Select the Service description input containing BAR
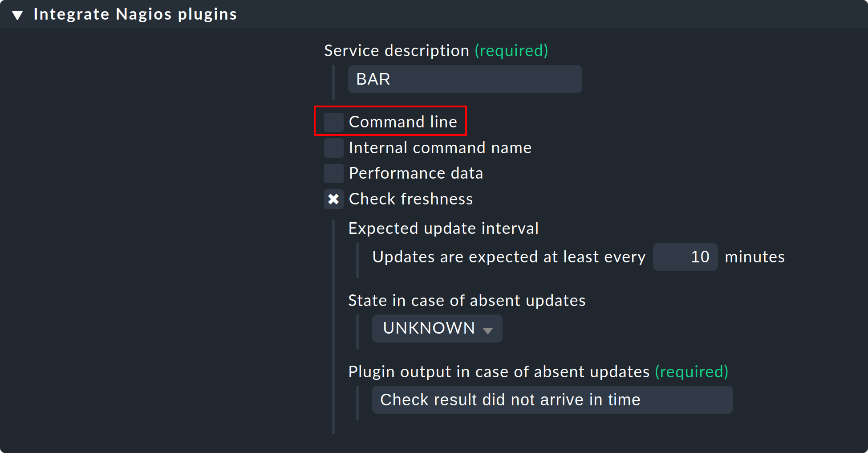 pos(464,79)
